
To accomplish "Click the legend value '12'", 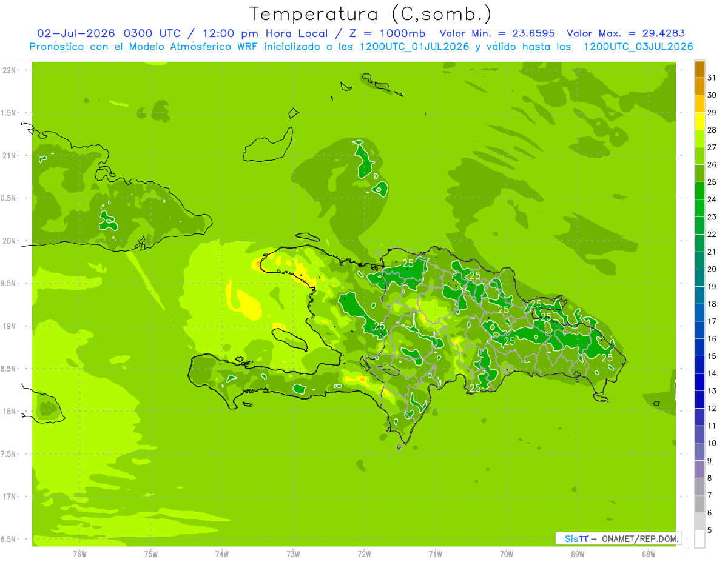I will pos(712,409).
